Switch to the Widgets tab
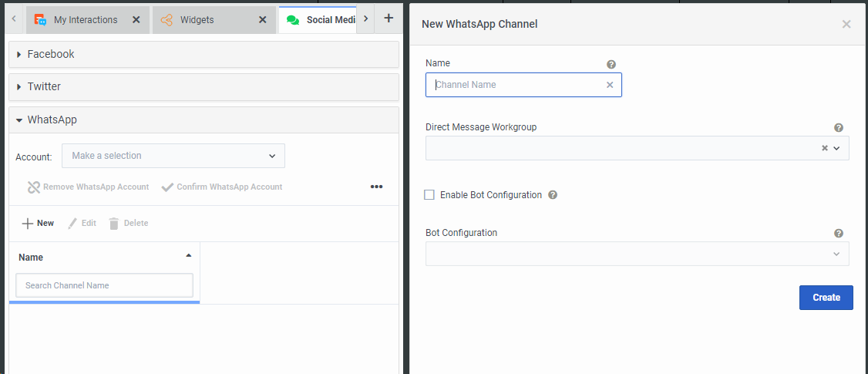 [x=197, y=20]
